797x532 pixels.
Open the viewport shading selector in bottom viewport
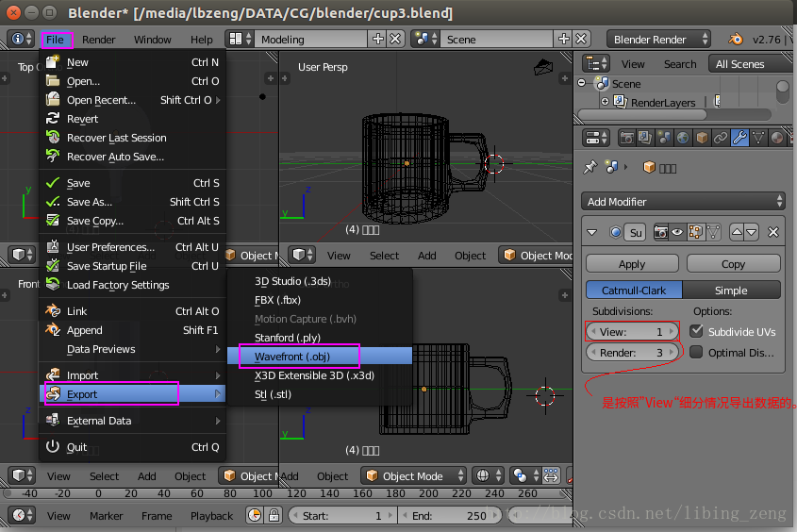click(488, 476)
